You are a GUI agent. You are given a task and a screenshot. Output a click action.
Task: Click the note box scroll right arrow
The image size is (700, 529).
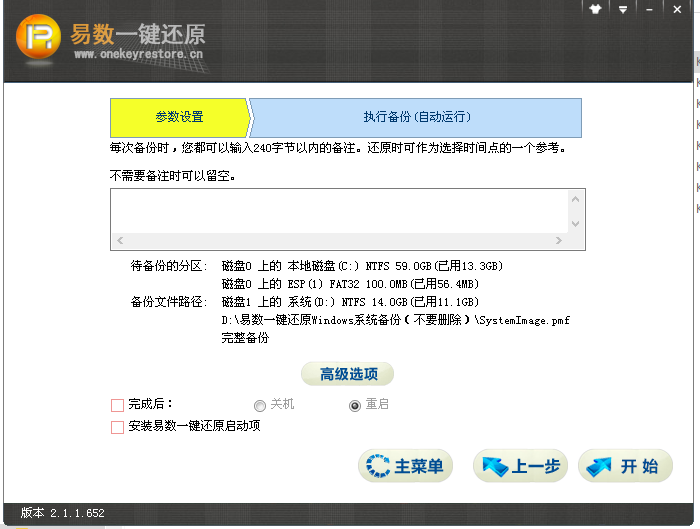coord(558,241)
